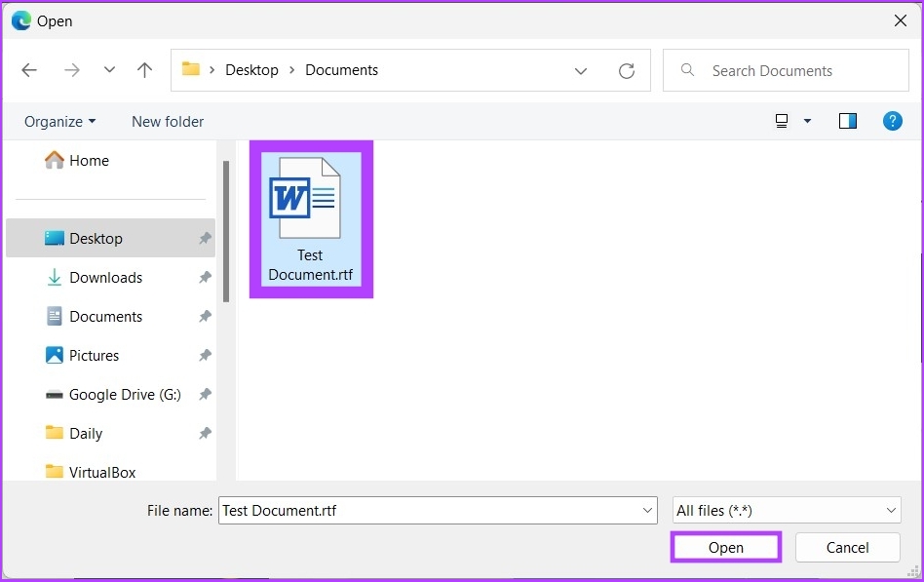
Task: Open Google Drive (G:) in the sidebar
Action: [x=111, y=395]
